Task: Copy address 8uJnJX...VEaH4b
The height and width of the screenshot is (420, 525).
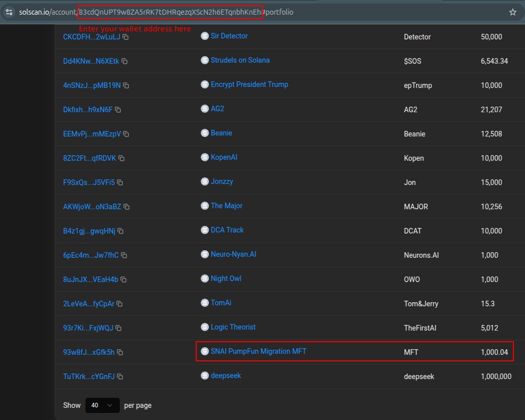Action: pos(123,279)
